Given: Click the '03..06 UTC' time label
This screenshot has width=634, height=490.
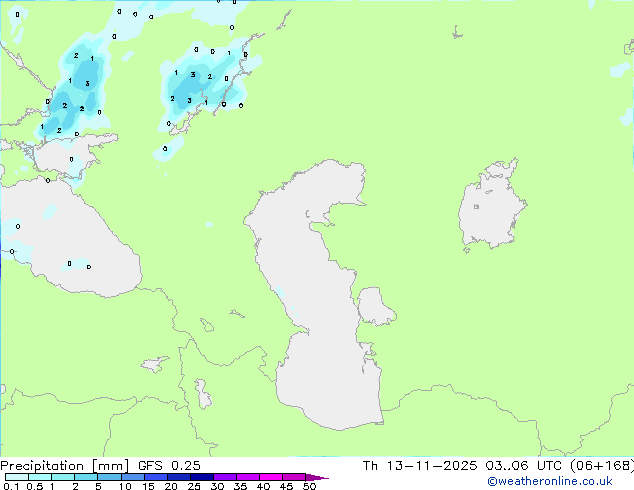Looking at the screenshot, I should point(523,466).
